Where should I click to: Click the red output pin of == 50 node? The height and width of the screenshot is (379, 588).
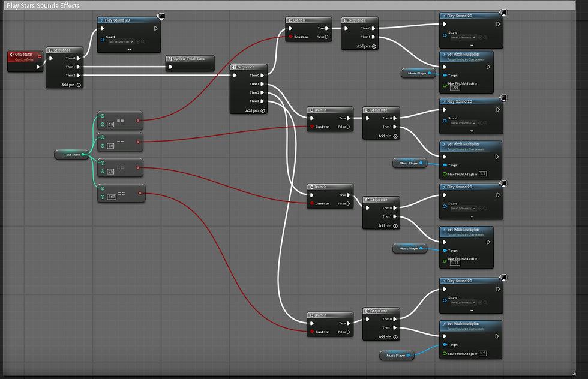coord(138,142)
